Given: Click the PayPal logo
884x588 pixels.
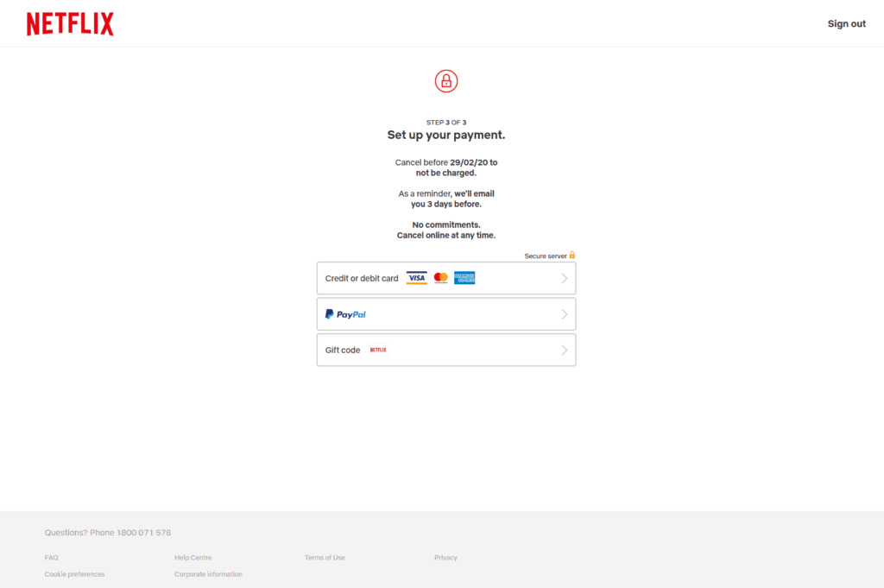Looking at the screenshot, I should click(345, 314).
